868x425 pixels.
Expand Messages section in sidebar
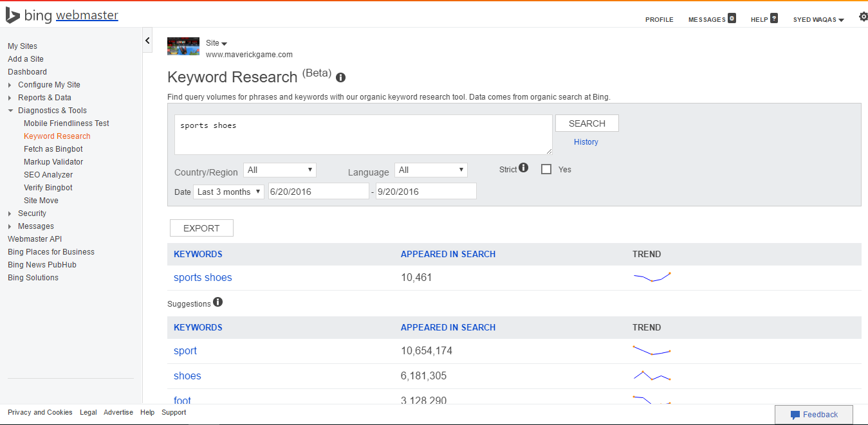[x=31, y=226]
